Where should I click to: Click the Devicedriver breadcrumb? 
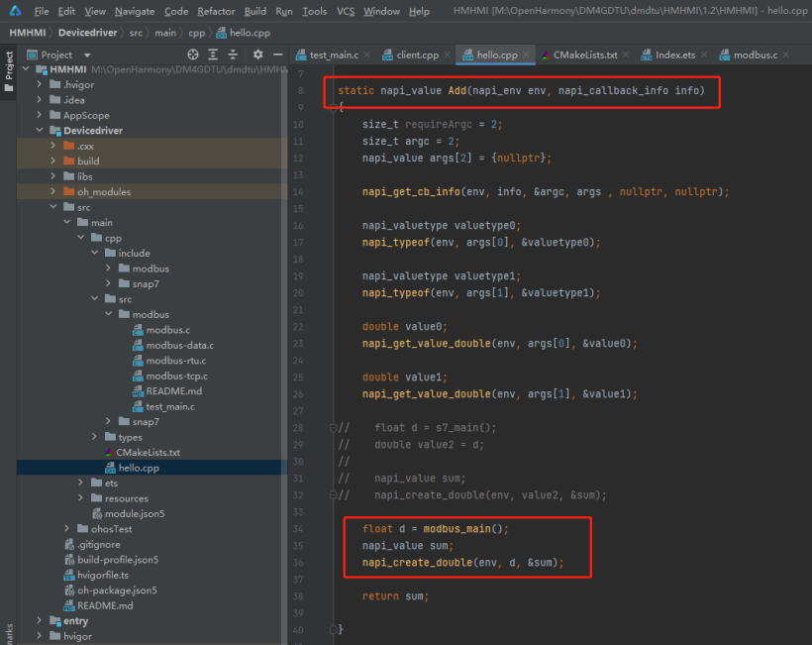coord(87,33)
